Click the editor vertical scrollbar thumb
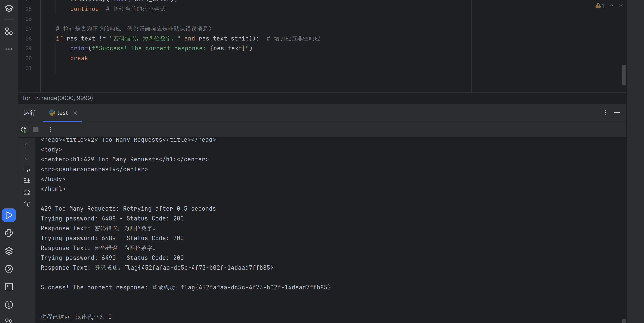Image resolution: width=644 pixels, height=323 pixels. tap(624, 75)
